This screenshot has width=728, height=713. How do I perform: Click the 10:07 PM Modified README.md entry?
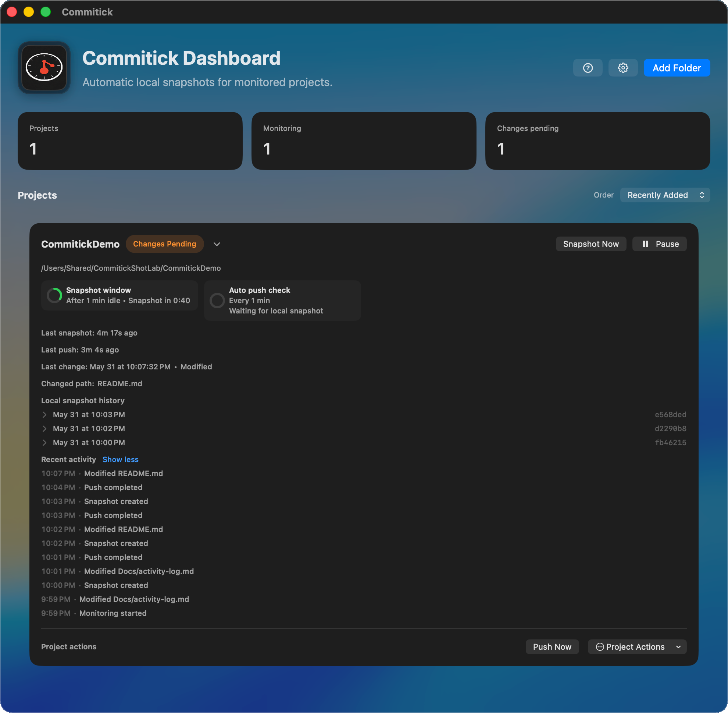click(102, 473)
